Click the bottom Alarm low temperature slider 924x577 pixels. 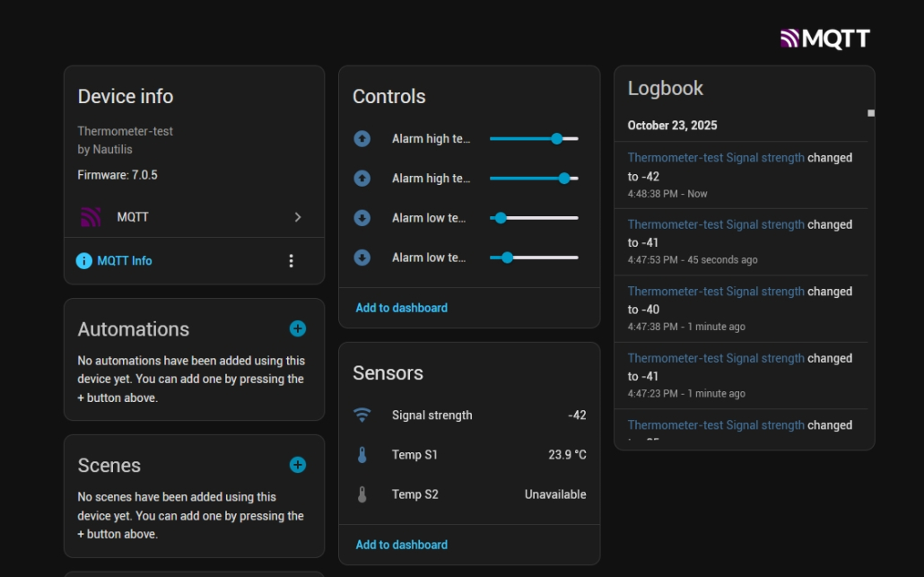click(534, 258)
